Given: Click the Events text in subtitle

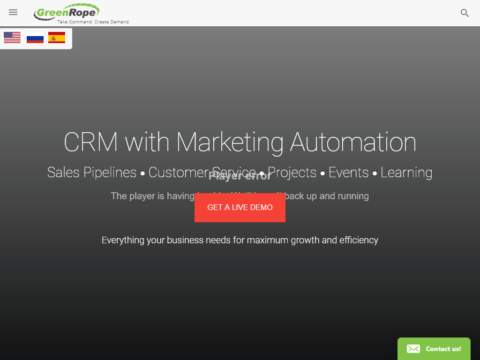Looking at the screenshot, I should 348,173.
